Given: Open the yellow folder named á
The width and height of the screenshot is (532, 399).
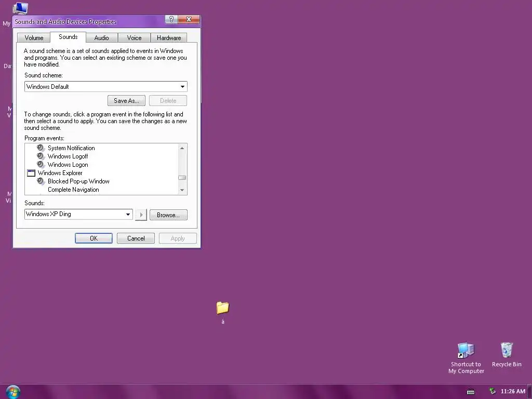Looking at the screenshot, I should tap(222, 308).
